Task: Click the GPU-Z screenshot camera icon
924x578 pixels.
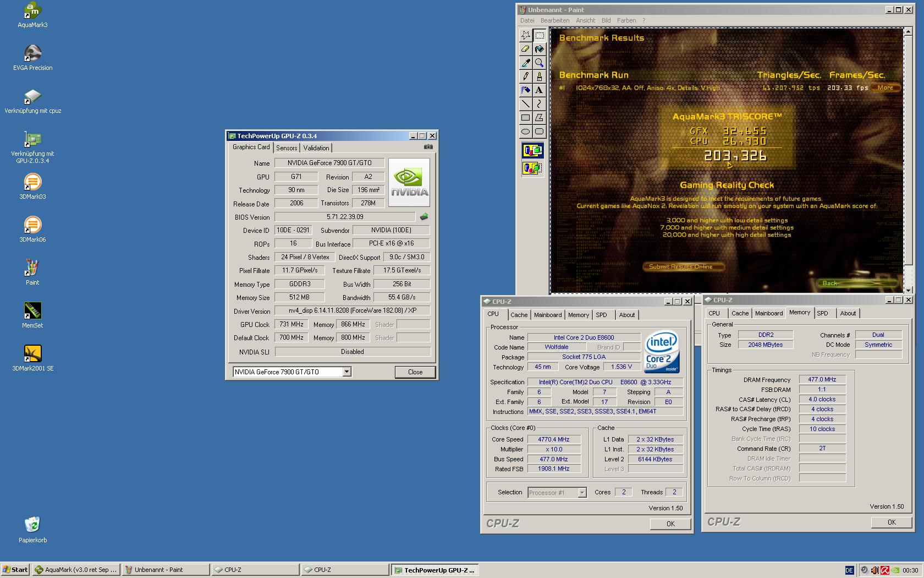Action: (428, 147)
